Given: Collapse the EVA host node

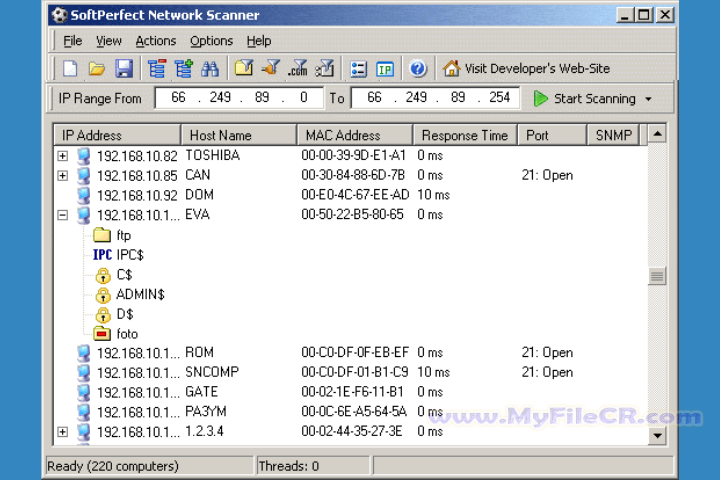Looking at the screenshot, I should click(63, 215).
